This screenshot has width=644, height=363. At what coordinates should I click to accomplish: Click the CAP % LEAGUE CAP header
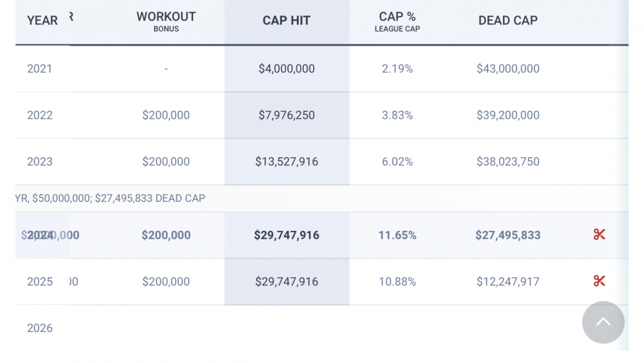[x=397, y=21]
